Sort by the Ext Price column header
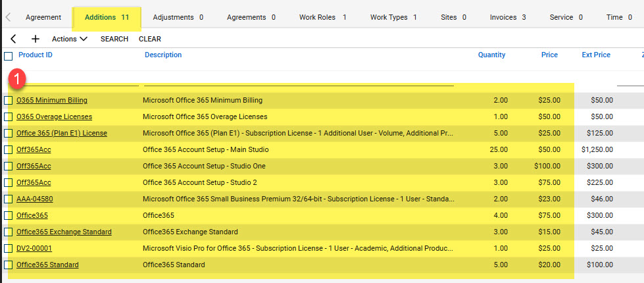This screenshot has height=283, width=644. click(596, 55)
